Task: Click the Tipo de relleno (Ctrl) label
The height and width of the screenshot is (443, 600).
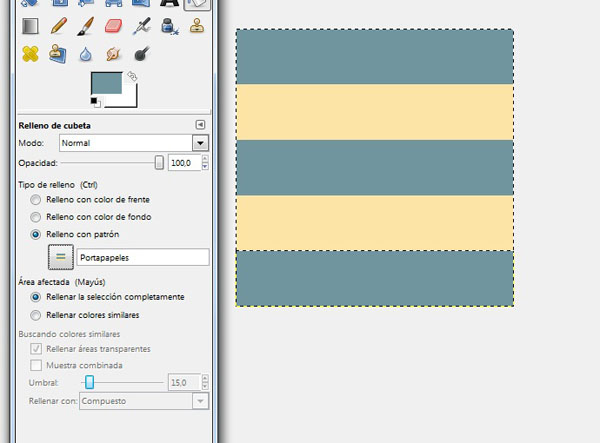Action: [x=58, y=185]
